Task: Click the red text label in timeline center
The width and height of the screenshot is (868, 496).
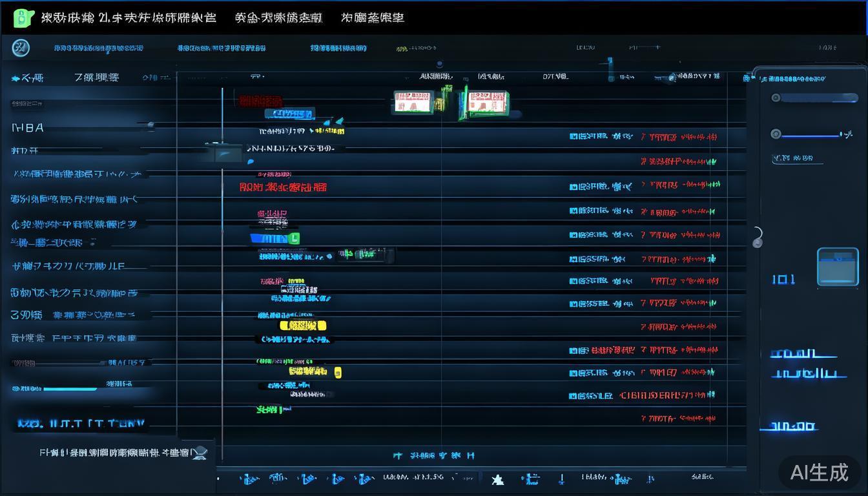Action: pyautogui.click(x=283, y=187)
